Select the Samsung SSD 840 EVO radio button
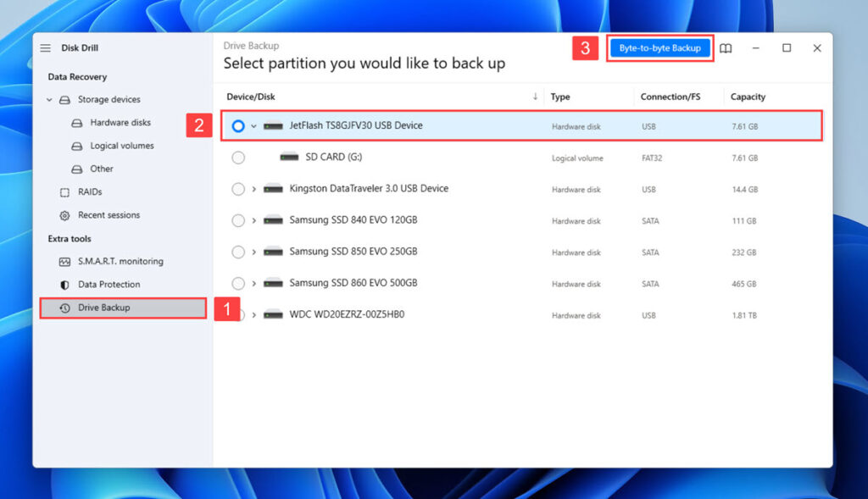868x499 pixels. [x=237, y=220]
